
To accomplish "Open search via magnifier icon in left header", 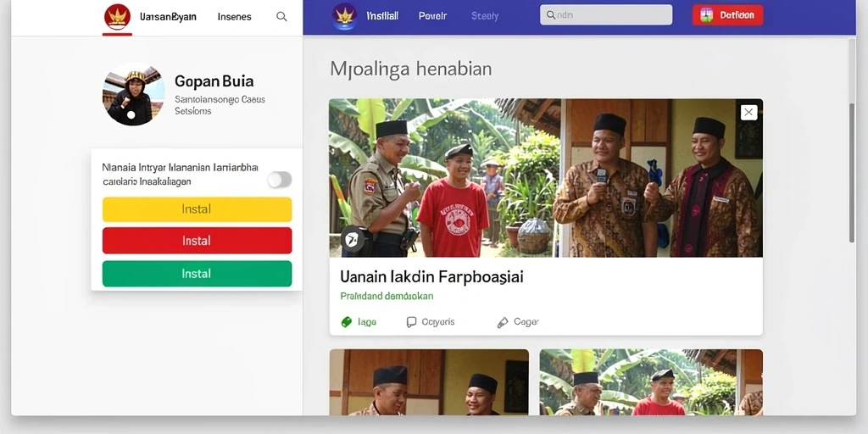I will [x=281, y=17].
